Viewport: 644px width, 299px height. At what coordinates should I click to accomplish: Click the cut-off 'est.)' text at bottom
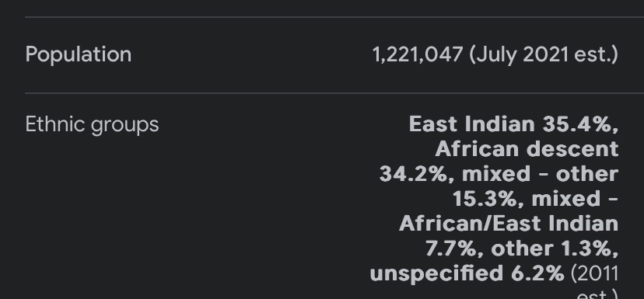[x=597, y=294]
